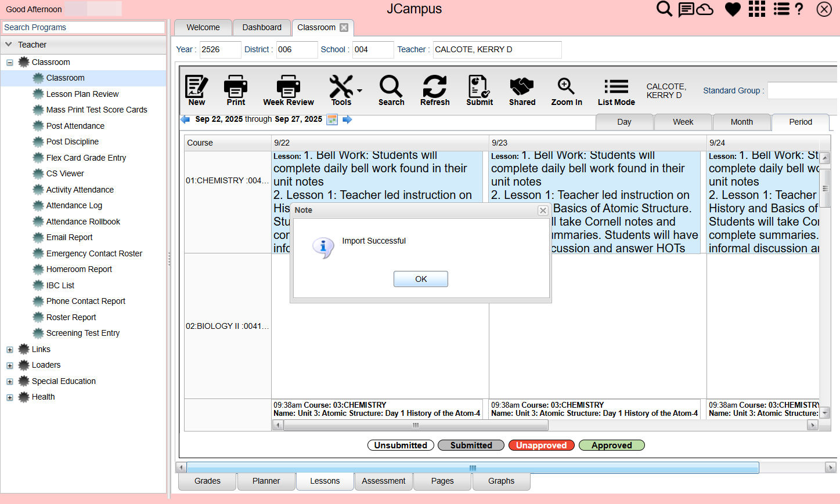The height and width of the screenshot is (504, 840).
Task: Refresh the lesson planner
Action: pyautogui.click(x=435, y=90)
